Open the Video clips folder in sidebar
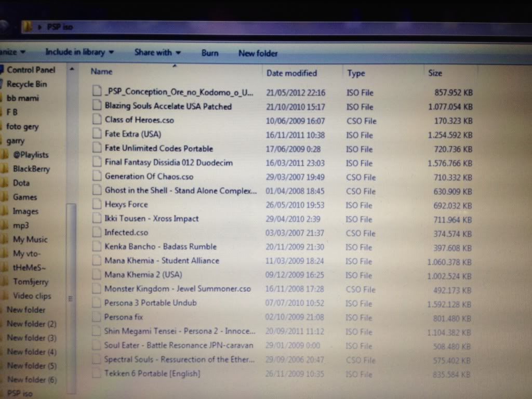This screenshot has width=532, height=399. pyautogui.click(x=32, y=296)
